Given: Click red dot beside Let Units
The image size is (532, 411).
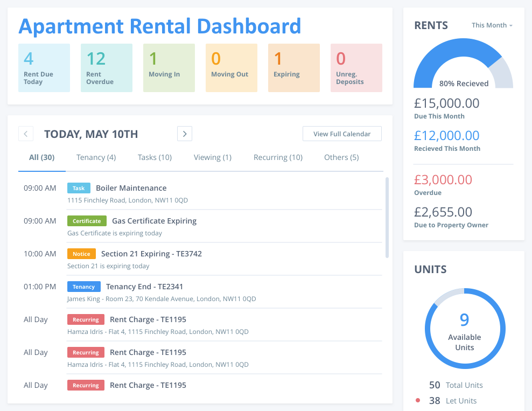Looking at the screenshot, I should coord(418,400).
